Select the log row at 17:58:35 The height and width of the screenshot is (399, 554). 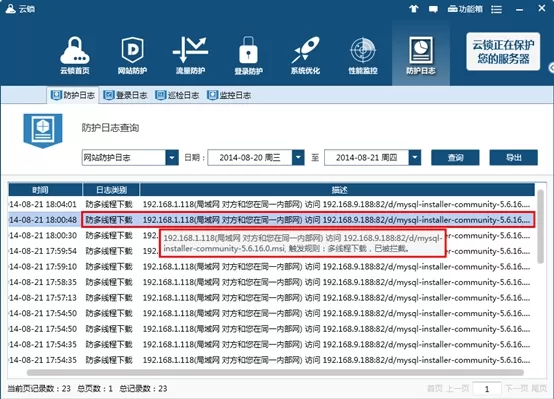point(271,282)
